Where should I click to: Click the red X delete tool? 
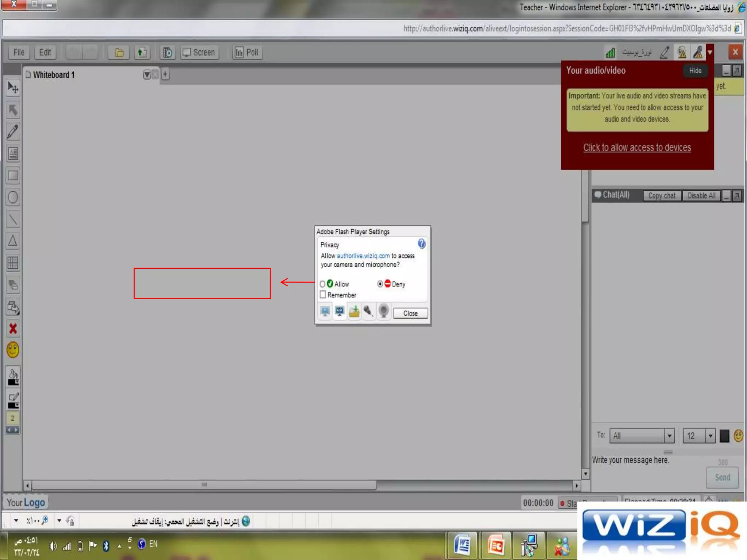point(13,328)
